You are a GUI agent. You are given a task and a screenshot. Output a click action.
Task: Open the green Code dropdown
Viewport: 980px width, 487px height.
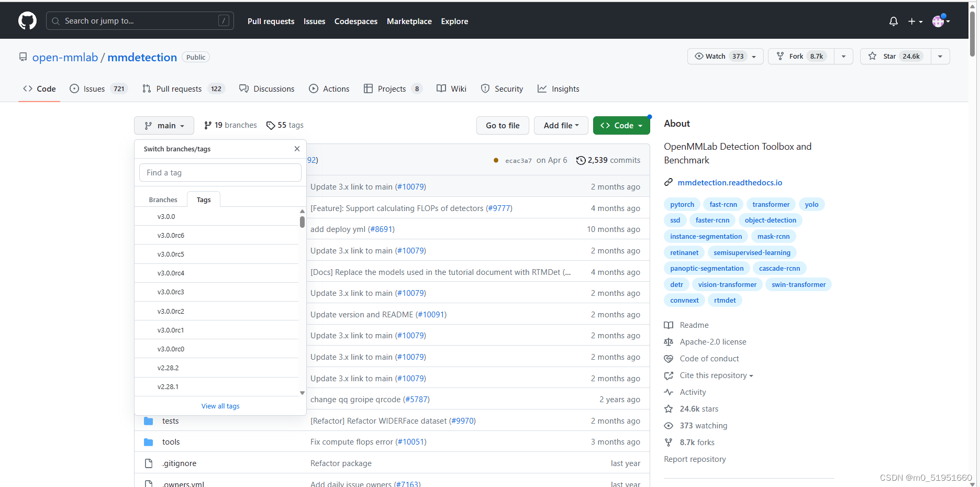(621, 126)
